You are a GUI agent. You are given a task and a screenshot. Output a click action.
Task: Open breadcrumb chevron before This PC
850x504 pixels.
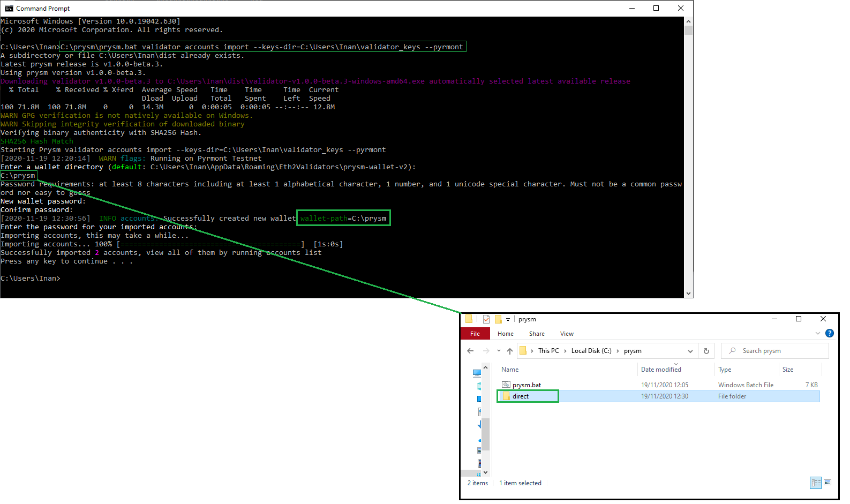point(532,351)
